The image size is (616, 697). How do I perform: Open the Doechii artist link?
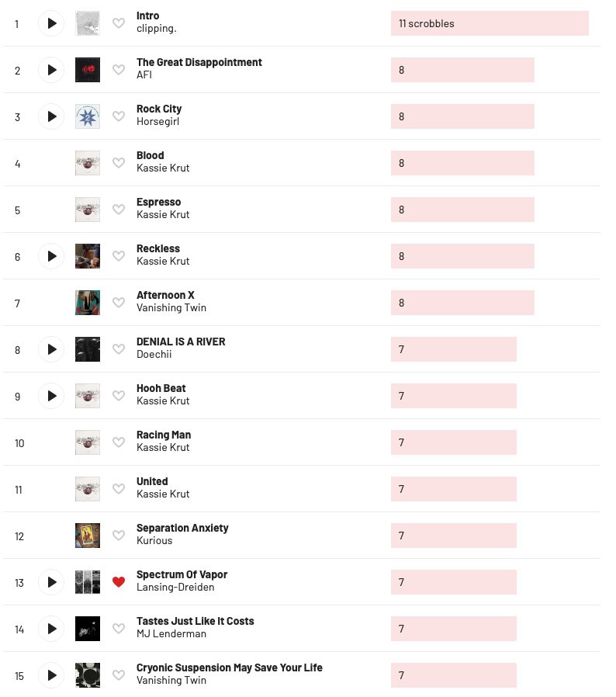(x=154, y=354)
